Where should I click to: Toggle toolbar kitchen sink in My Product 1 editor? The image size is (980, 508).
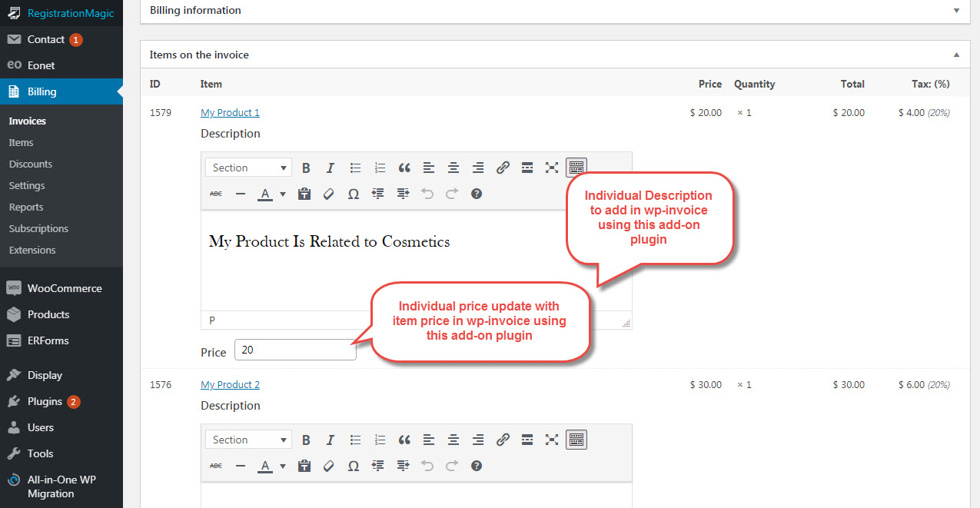pyautogui.click(x=576, y=168)
